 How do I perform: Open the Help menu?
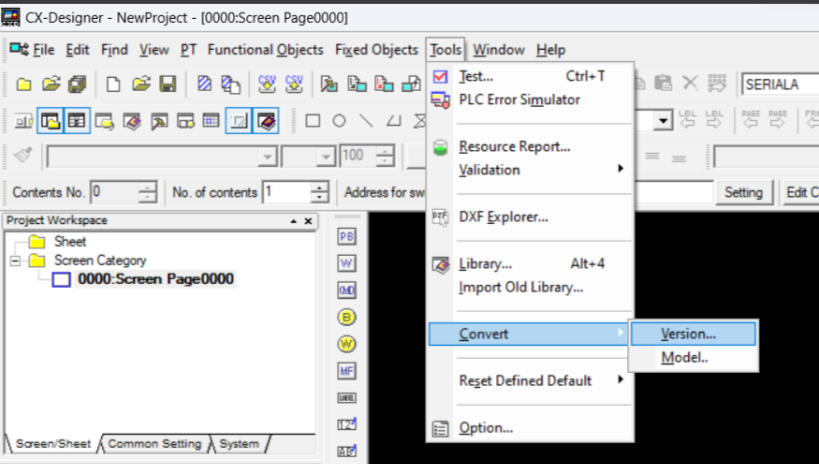(551, 50)
